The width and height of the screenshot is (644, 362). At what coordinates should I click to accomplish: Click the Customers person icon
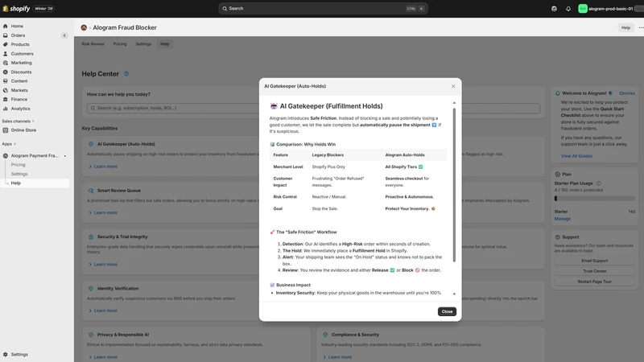coord(6,54)
